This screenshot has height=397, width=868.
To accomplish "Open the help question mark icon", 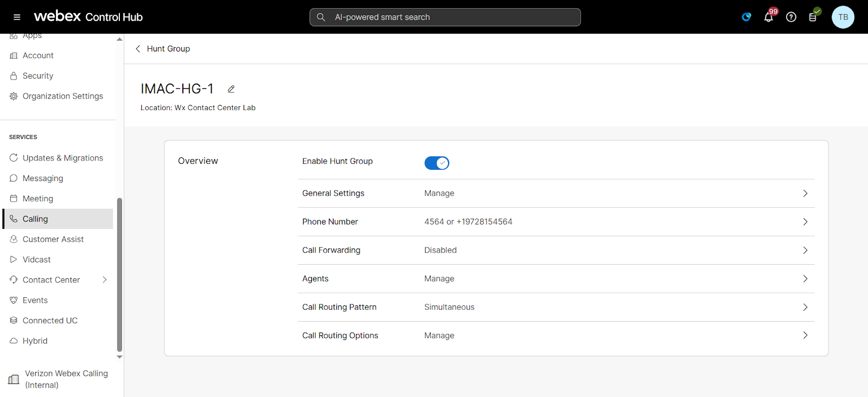I will [x=791, y=17].
